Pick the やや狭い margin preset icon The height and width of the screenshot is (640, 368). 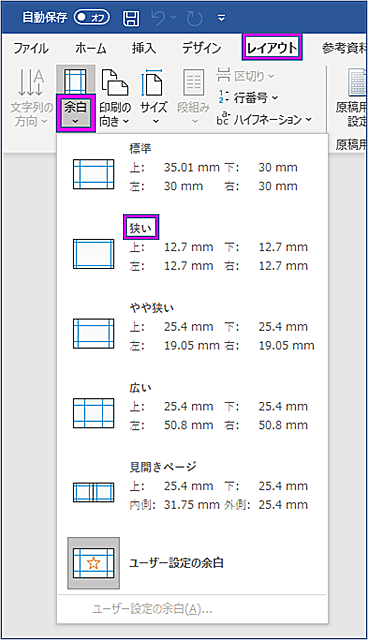(x=93, y=334)
